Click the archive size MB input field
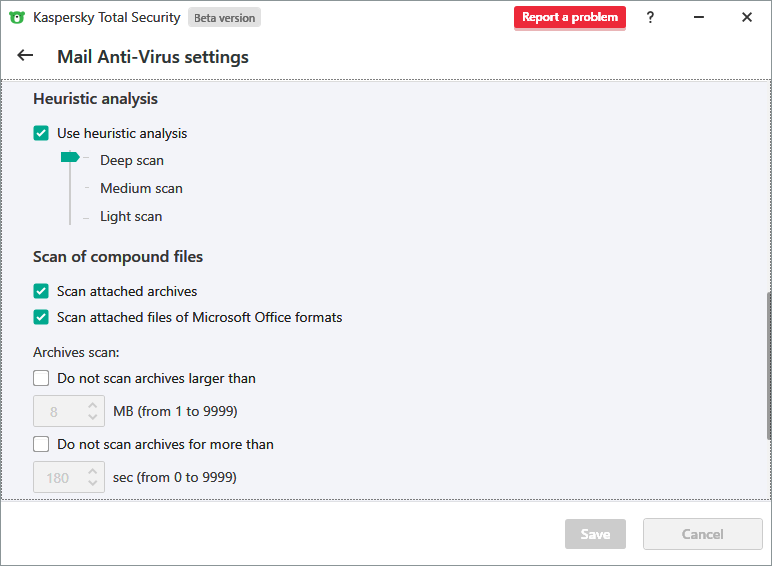This screenshot has height=566, width=772. (x=56, y=411)
